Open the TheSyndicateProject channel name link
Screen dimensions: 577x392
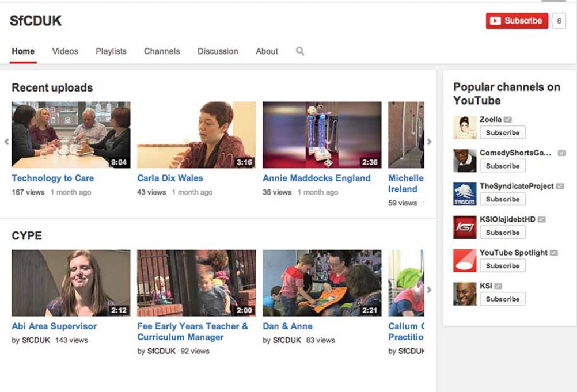click(x=517, y=186)
